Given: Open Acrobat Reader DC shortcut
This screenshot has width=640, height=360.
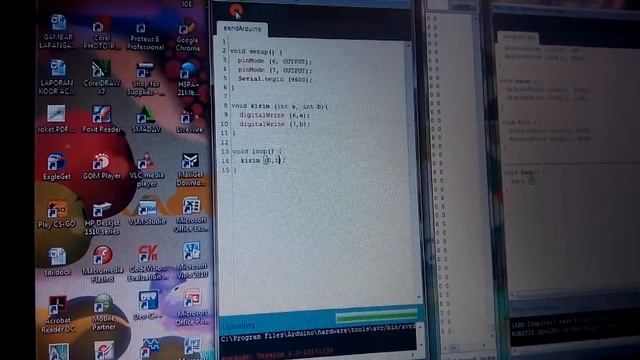Looking at the screenshot, I should click(x=58, y=314).
